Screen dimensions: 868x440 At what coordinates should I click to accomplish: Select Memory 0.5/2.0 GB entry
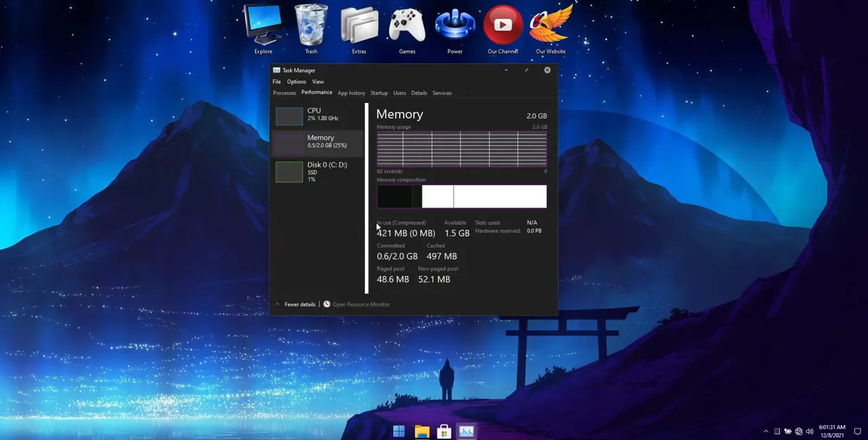[317, 143]
